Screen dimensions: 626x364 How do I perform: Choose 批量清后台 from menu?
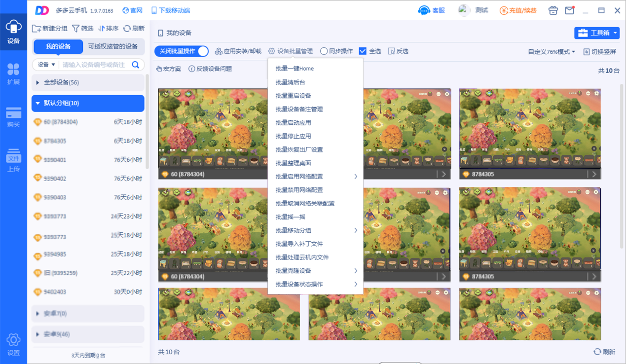click(315, 82)
